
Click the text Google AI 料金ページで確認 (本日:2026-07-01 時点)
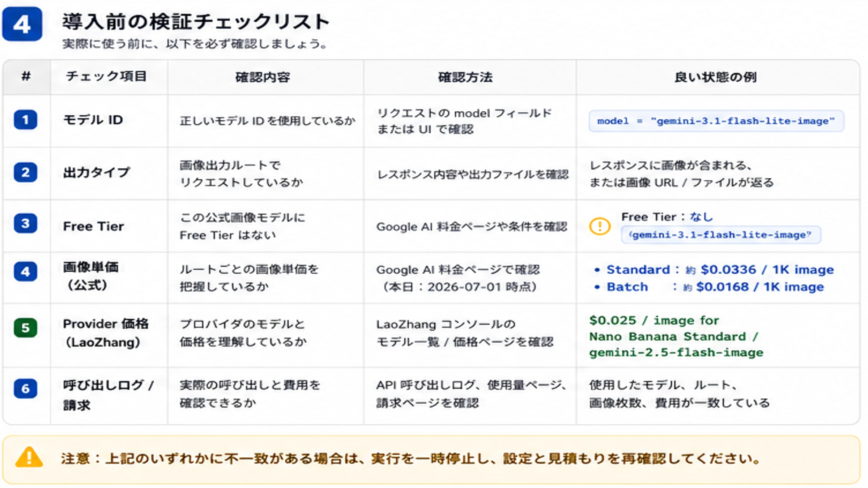(x=458, y=278)
